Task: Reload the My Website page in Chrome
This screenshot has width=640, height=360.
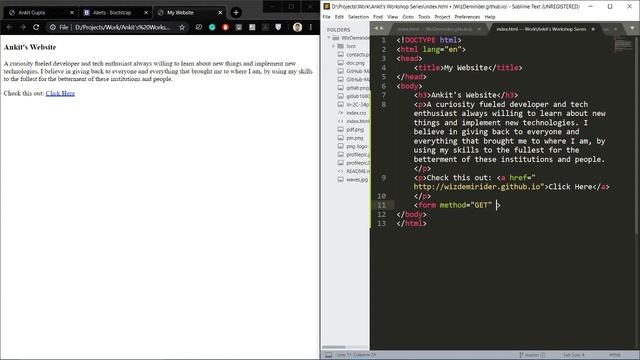Action: pyautogui.click(x=36, y=27)
